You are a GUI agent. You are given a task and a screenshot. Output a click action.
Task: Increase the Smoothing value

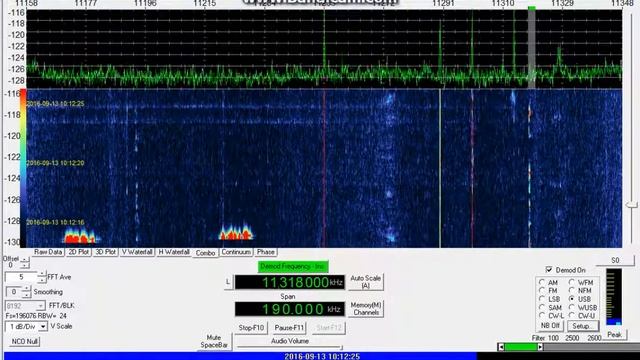[x=26, y=289]
